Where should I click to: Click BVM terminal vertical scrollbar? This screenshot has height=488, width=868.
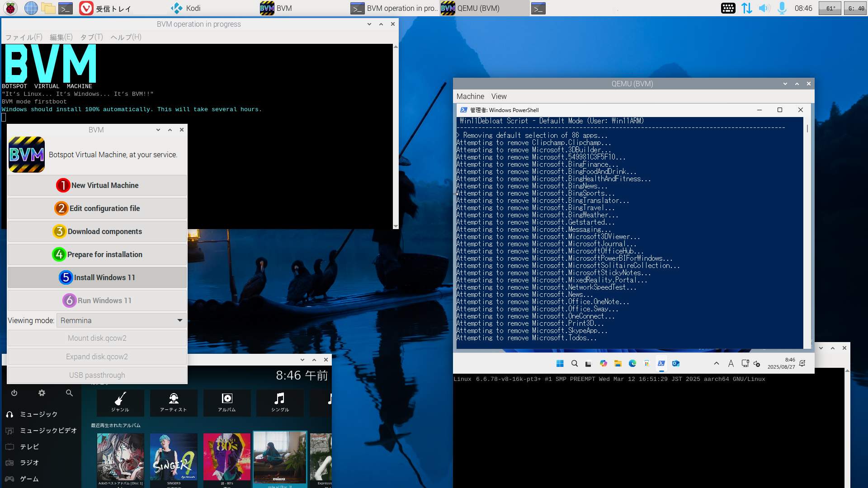[x=396, y=136]
